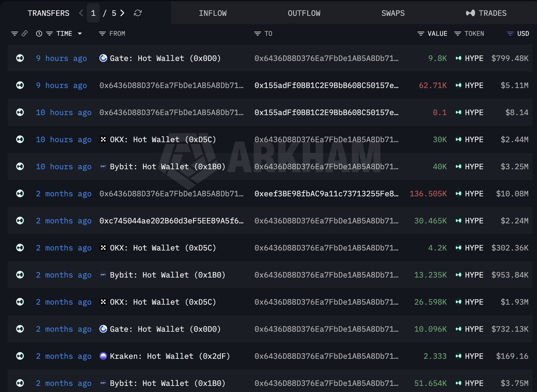Click the HYPE token icon in the $2.24M row
The height and width of the screenshot is (392, 537).
coord(458,220)
